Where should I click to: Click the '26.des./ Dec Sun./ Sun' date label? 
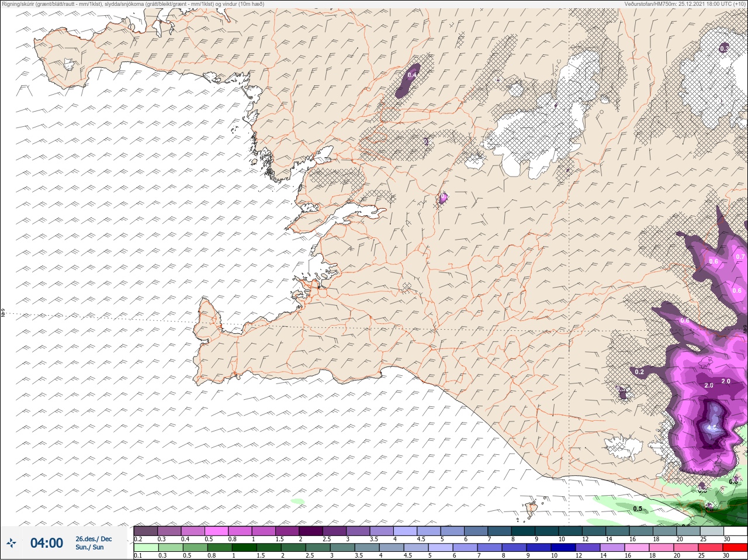(93, 543)
